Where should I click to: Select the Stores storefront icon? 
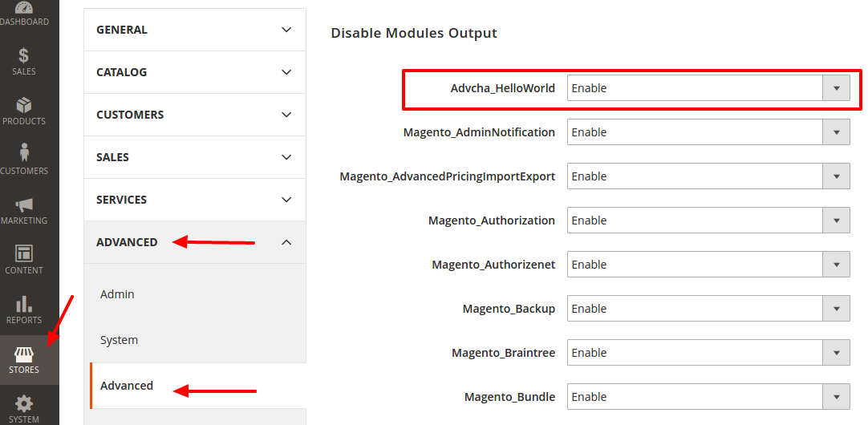click(x=24, y=354)
